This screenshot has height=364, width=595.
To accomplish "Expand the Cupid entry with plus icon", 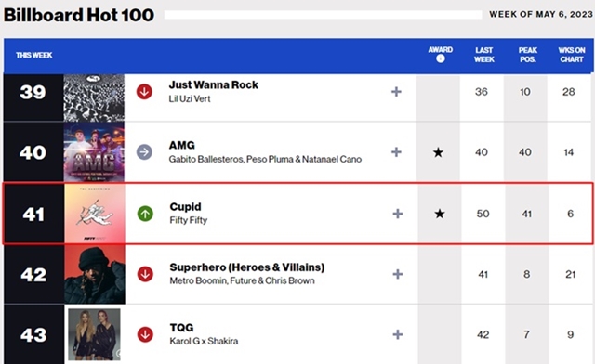I will pos(398,214).
